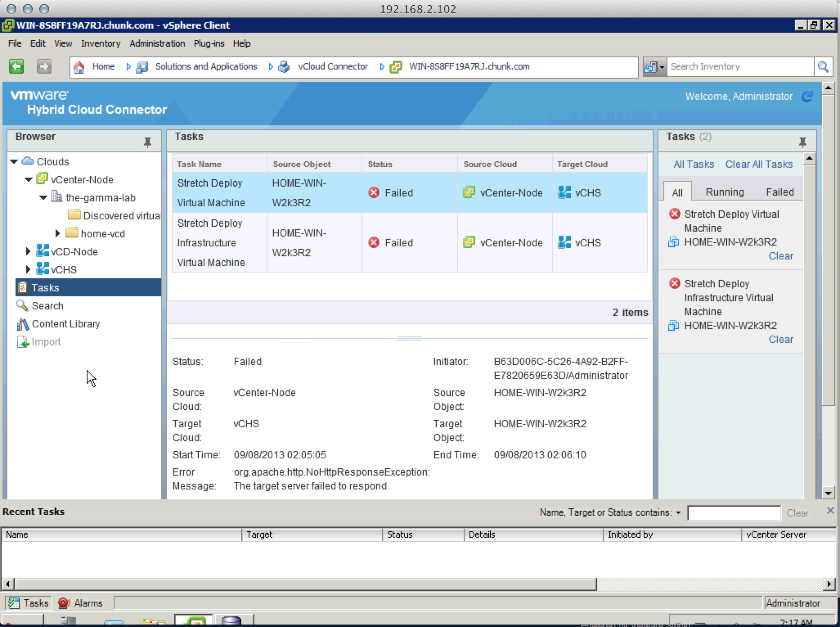
Task: Click the Search Inventory magnifier button
Action: tap(823, 67)
